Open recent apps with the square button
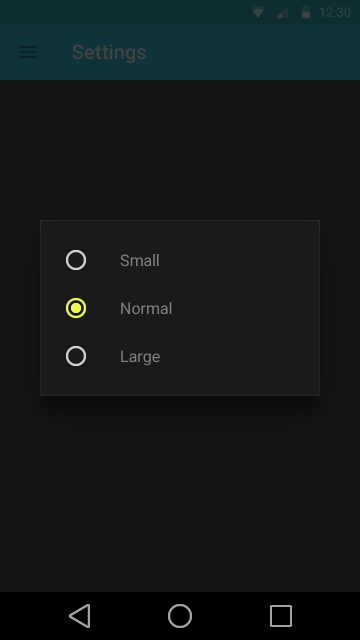This screenshot has height=640, width=360. (x=281, y=616)
